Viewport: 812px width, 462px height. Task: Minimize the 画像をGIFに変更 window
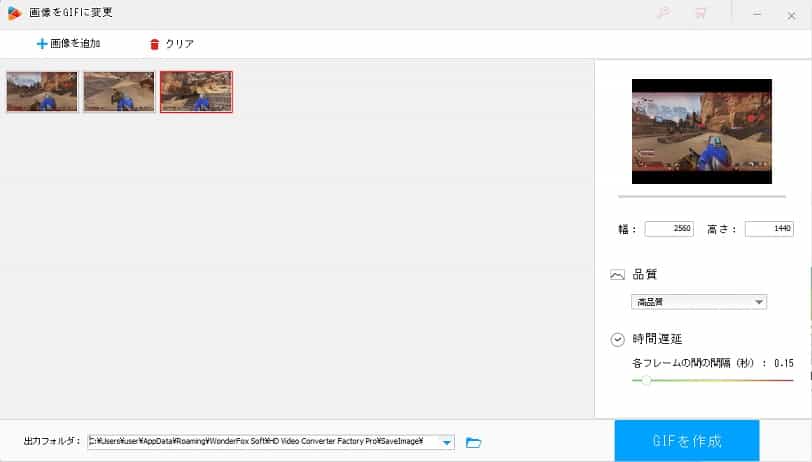click(x=757, y=14)
